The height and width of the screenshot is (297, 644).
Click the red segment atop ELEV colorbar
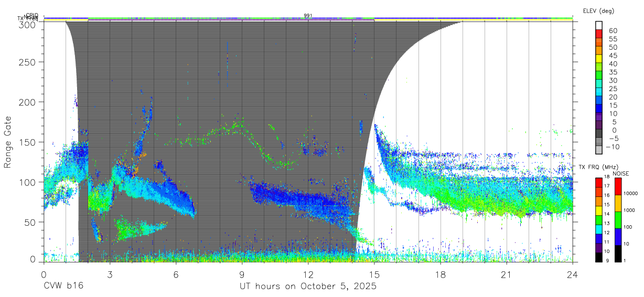[599, 35]
